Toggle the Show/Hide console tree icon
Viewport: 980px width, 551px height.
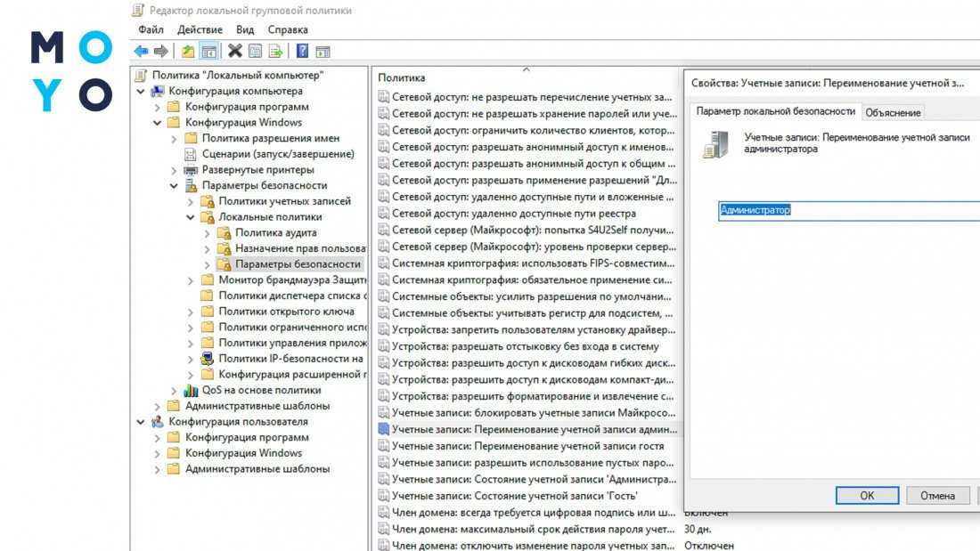click(x=208, y=52)
